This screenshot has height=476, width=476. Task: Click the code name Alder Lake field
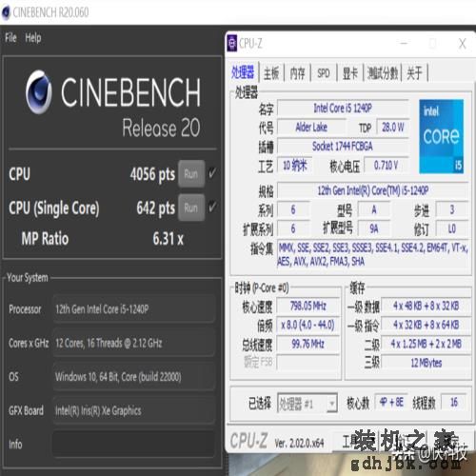tap(311, 128)
